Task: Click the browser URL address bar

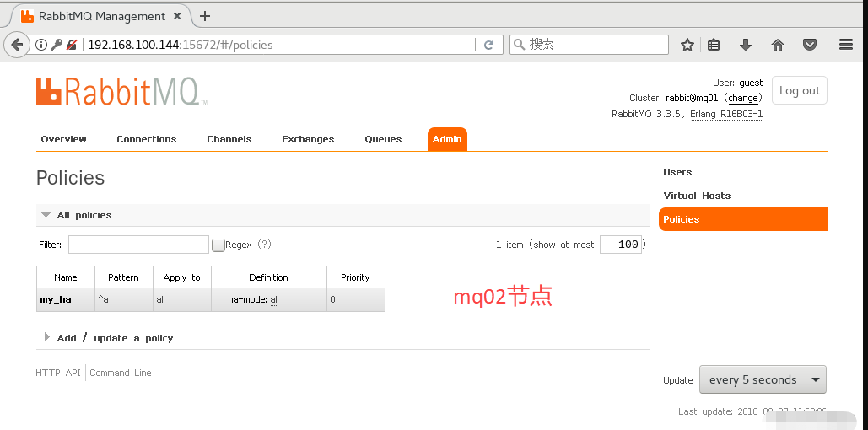Action: [x=277, y=45]
